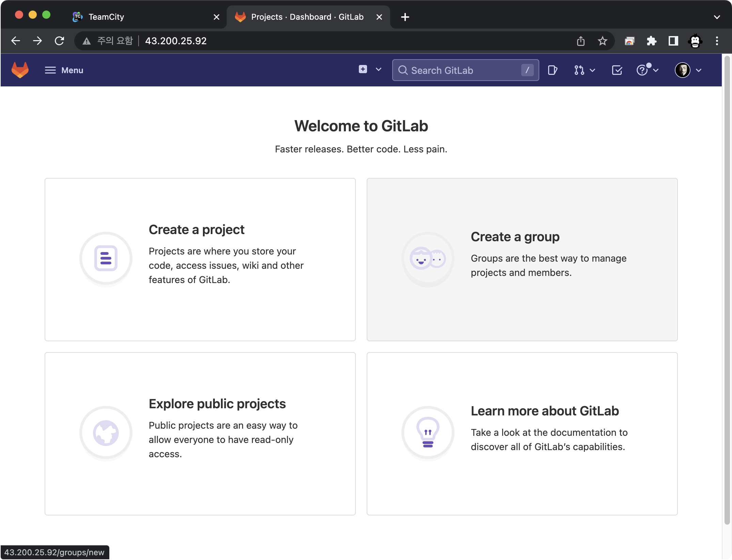This screenshot has width=732, height=560.
Task: Click the search magnifier icon
Action: coord(403,70)
